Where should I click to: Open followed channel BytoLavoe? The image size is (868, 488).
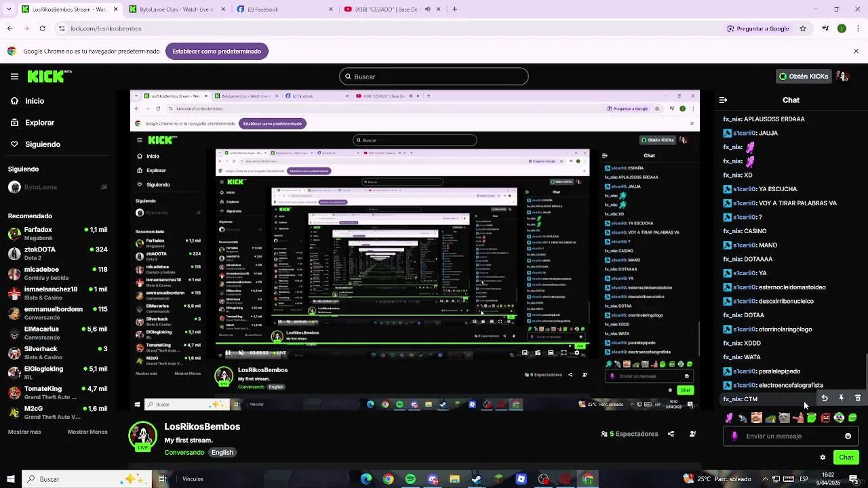point(58,187)
